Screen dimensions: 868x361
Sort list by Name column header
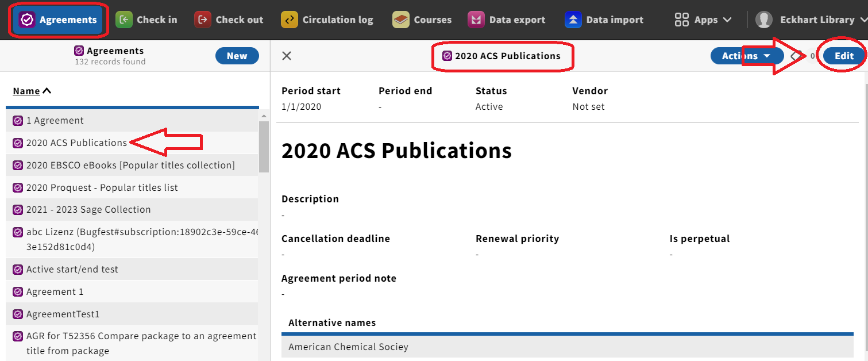[x=26, y=91]
